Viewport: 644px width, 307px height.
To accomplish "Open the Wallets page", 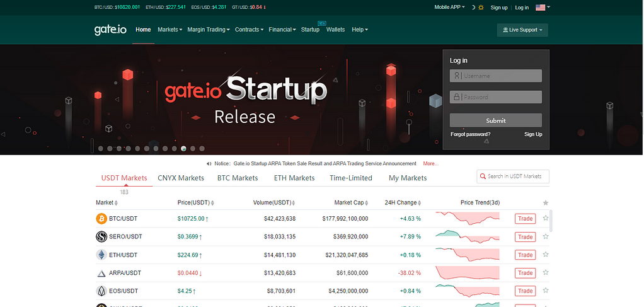I will 336,30.
